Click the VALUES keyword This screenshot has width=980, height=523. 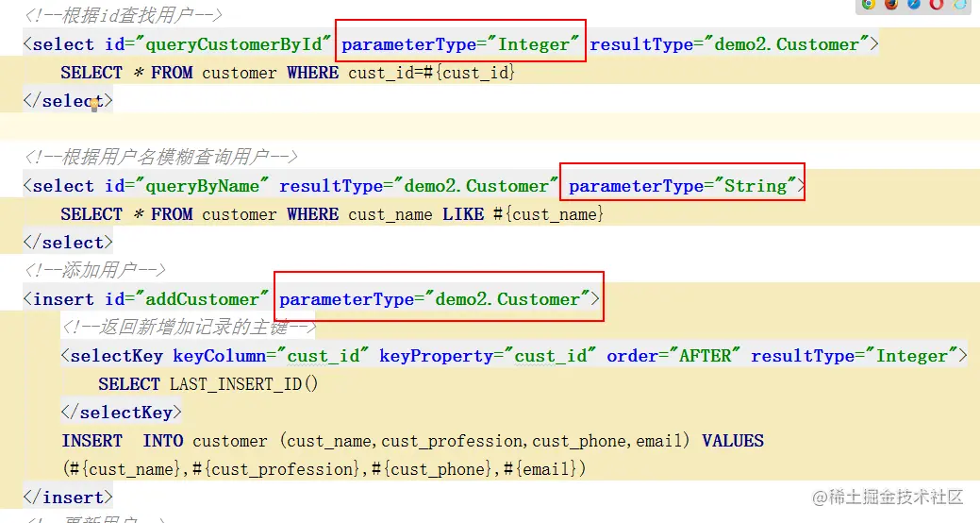(733, 441)
